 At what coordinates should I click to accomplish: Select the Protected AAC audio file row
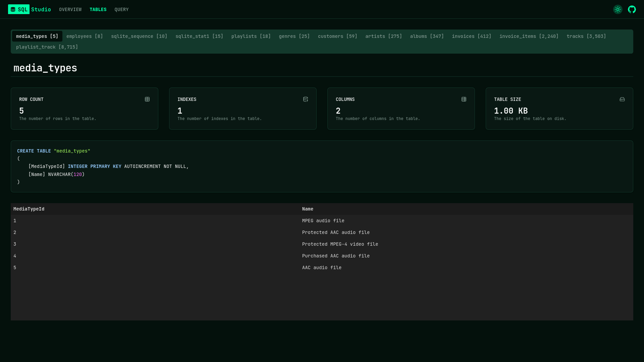coord(336,232)
